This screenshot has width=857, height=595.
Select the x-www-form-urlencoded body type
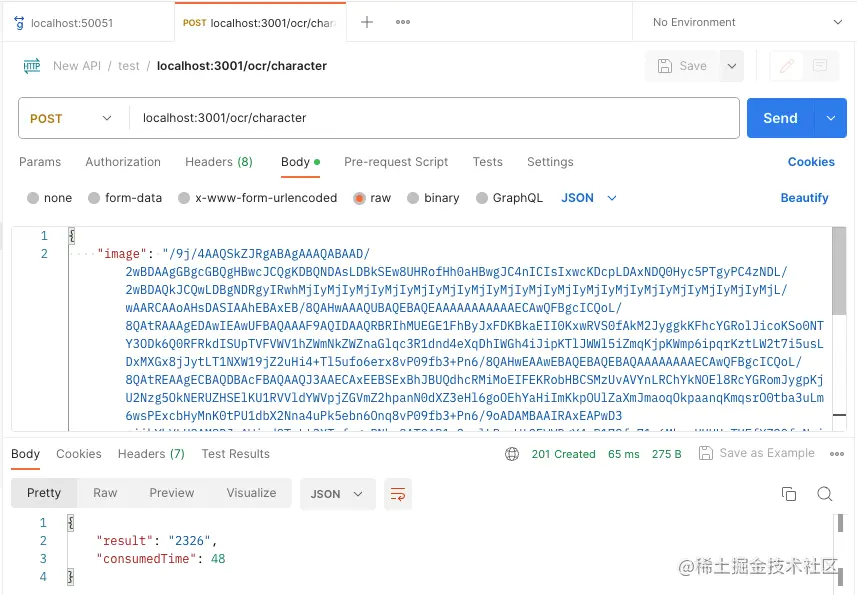point(257,198)
